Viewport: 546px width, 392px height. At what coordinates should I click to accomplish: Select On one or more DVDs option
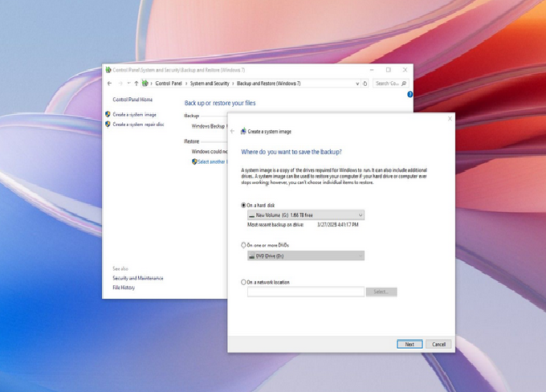pos(244,245)
